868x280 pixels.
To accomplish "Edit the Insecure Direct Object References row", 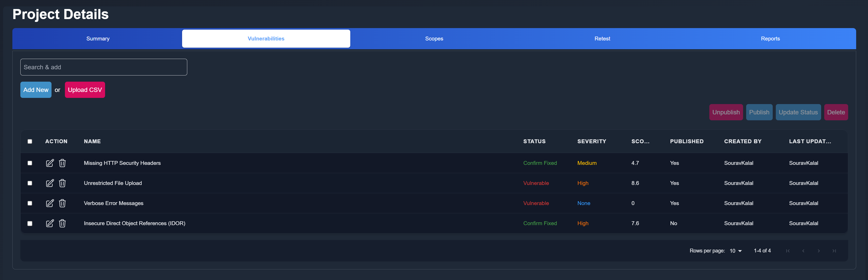I will (50, 223).
